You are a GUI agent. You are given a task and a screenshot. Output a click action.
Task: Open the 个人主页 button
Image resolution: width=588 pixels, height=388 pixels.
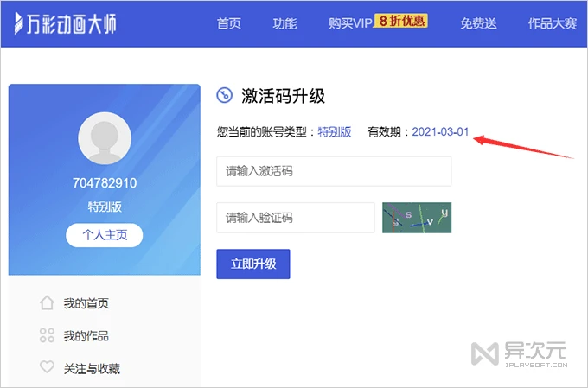(105, 235)
